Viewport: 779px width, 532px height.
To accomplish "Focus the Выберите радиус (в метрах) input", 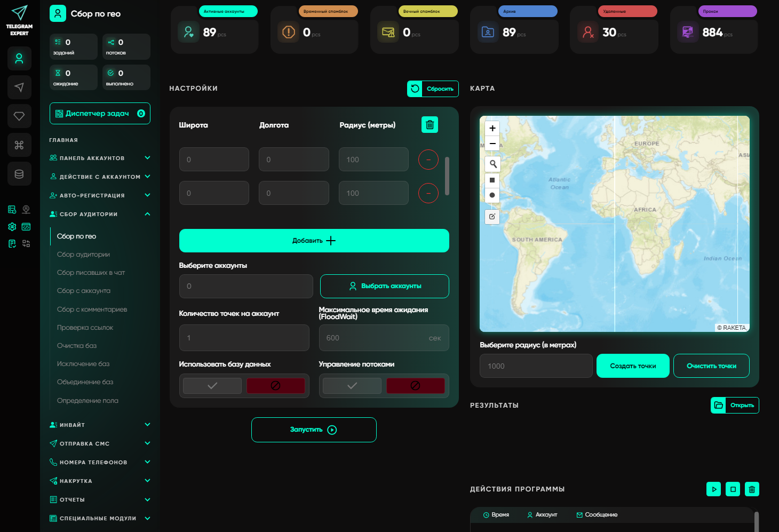I will click(x=536, y=366).
